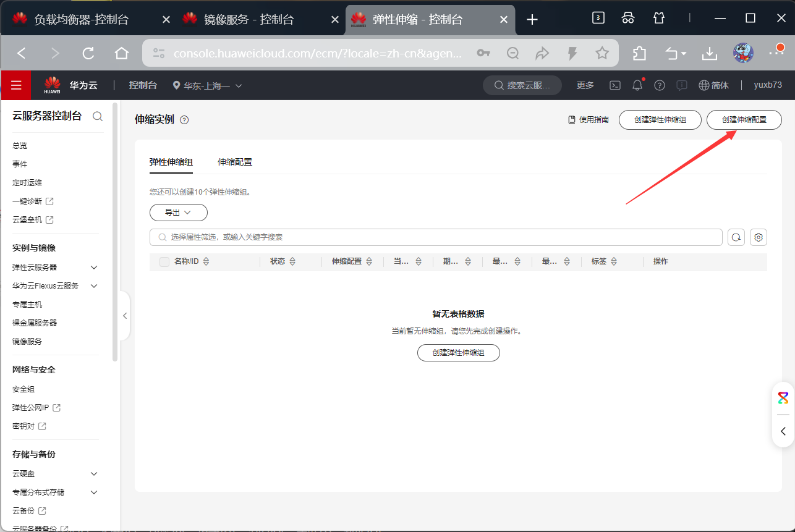
Task: Open 弹性公网IP in sidebar
Action: coord(36,408)
